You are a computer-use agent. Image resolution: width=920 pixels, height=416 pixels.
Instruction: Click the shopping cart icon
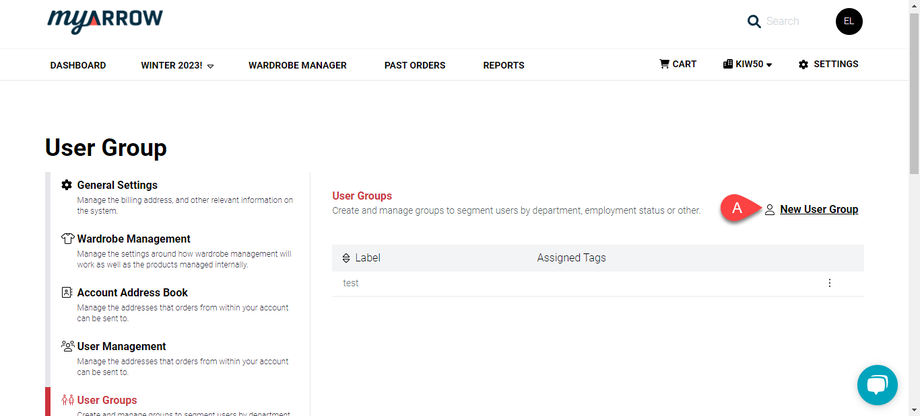pos(664,64)
